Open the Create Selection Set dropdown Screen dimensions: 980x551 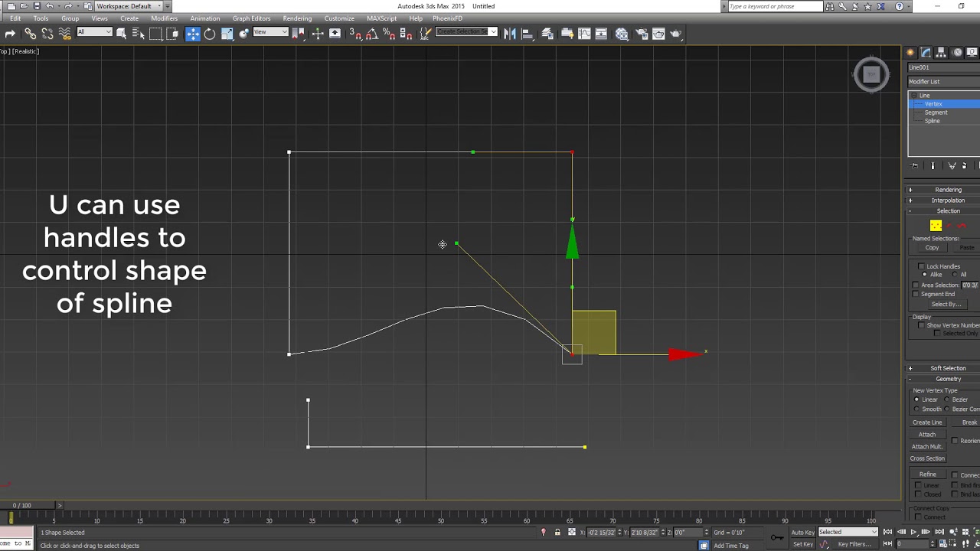(x=466, y=32)
